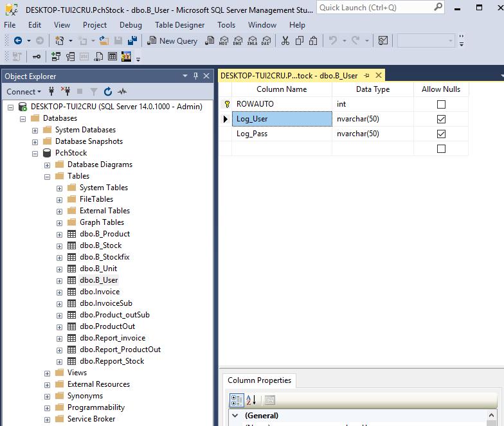Screen dimensions: 504x426
Task: Click the Disconnect plug icon in Object Explorer
Action: pyautogui.click(x=65, y=92)
